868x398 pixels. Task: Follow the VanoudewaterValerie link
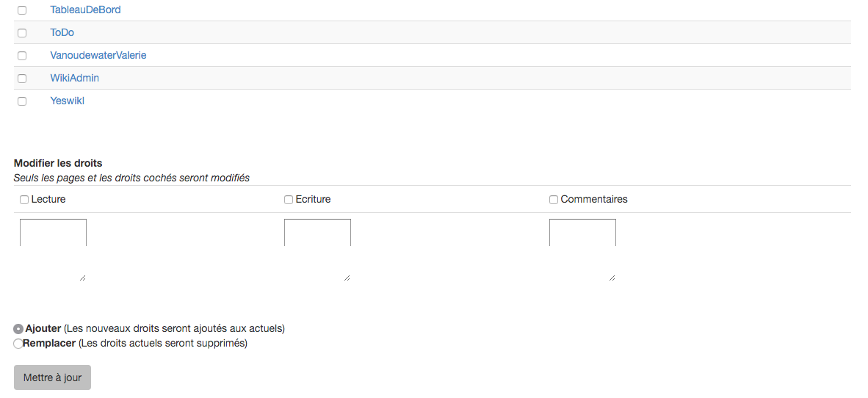point(98,55)
